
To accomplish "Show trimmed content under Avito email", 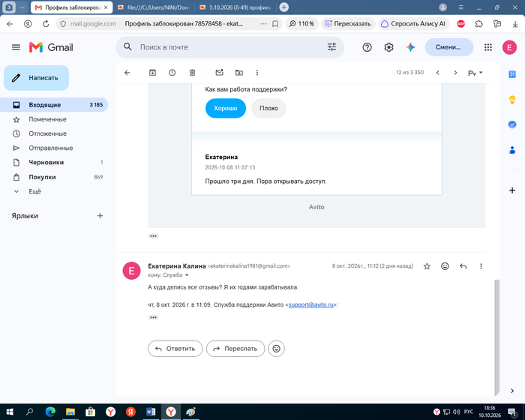I will [x=153, y=236].
